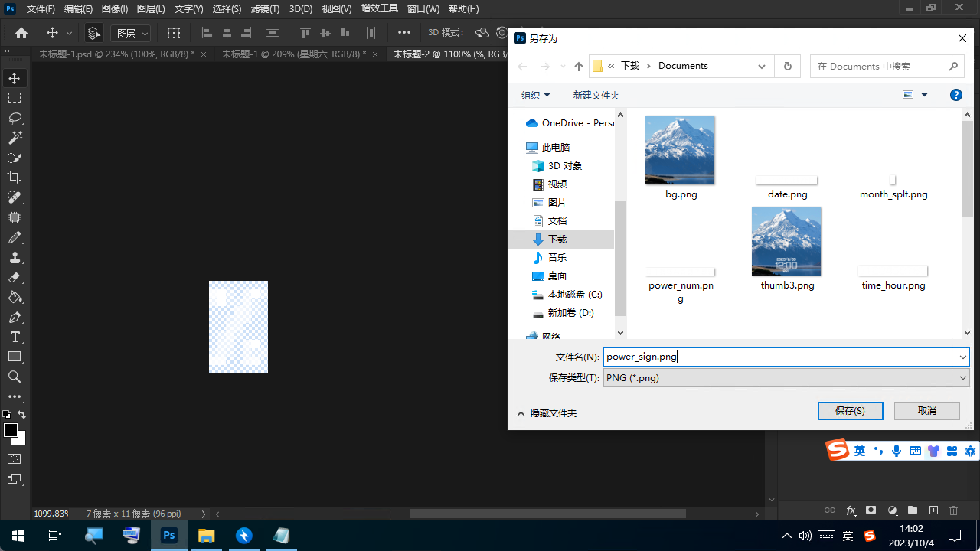
Task: Select the thumb3.png file thumbnail
Action: [x=786, y=242]
